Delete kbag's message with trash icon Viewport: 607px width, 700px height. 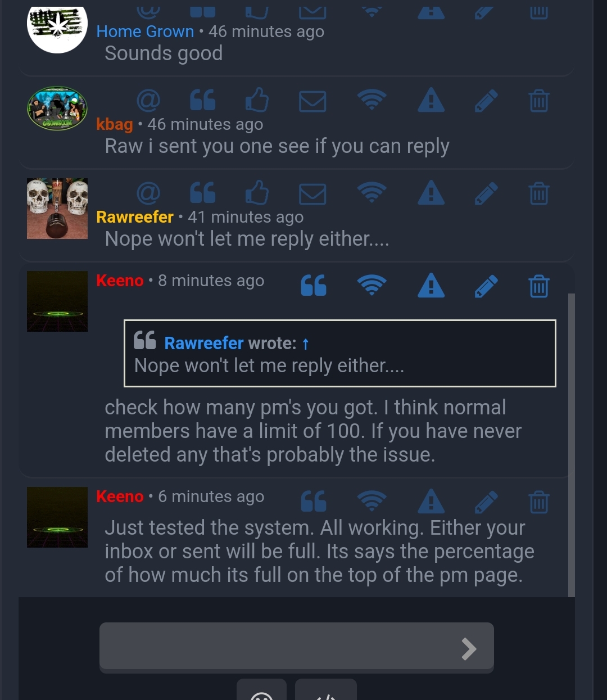(539, 101)
